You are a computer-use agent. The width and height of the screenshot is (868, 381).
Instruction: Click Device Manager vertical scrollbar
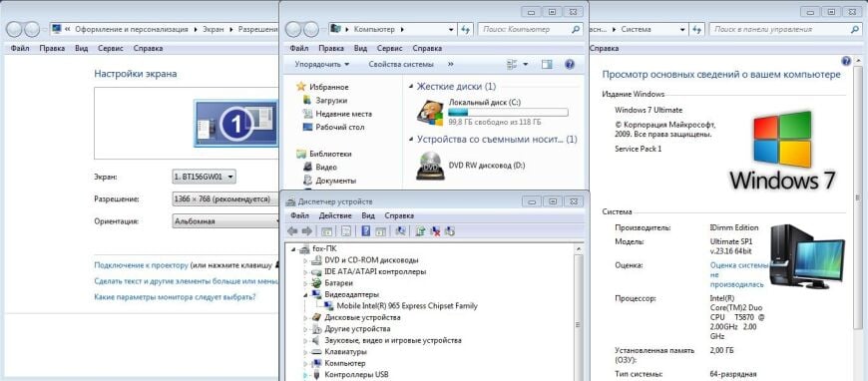[x=579, y=312]
